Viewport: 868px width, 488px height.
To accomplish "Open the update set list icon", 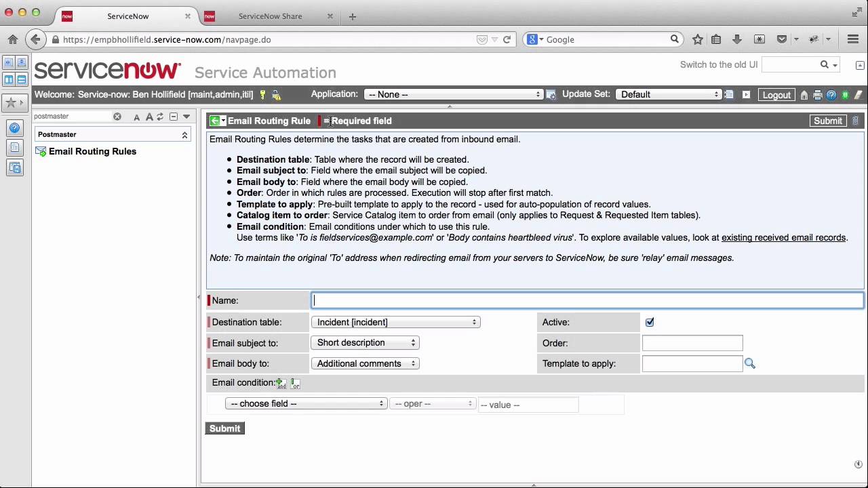I will 729,95.
